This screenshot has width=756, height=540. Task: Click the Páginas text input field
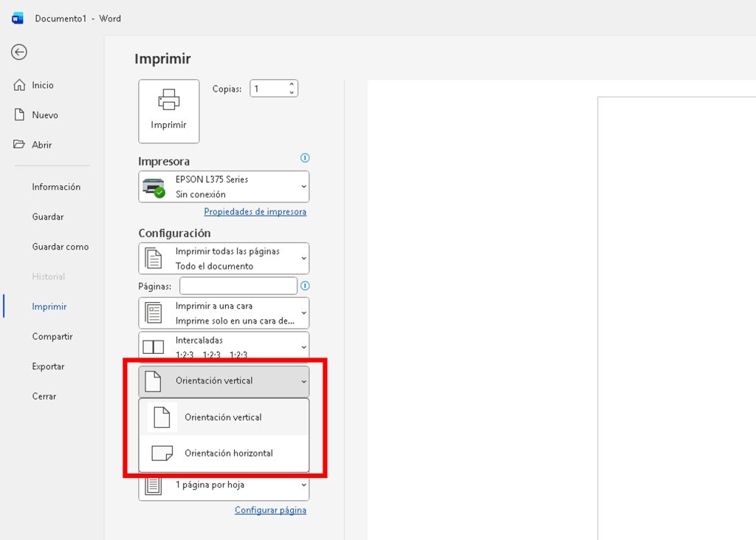click(238, 286)
